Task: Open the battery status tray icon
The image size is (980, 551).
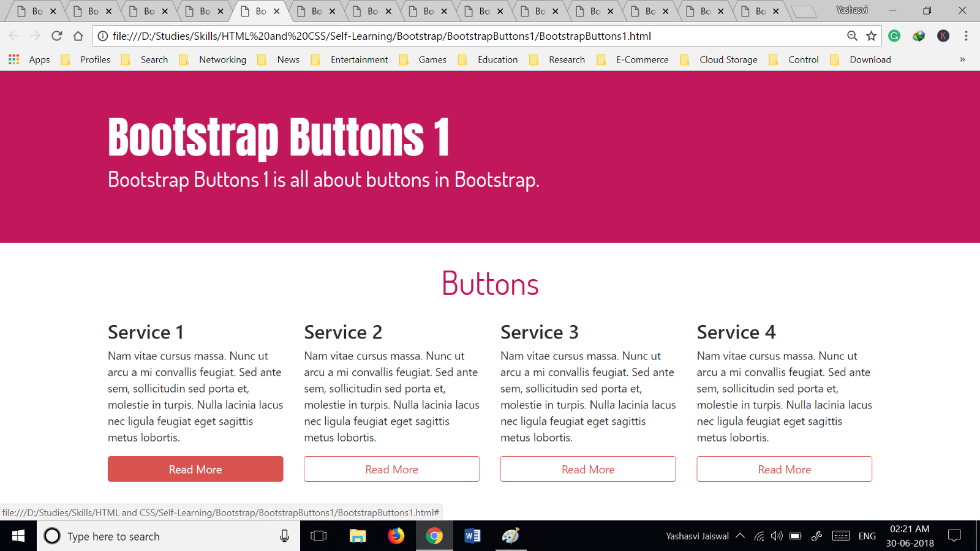Action: point(795,536)
